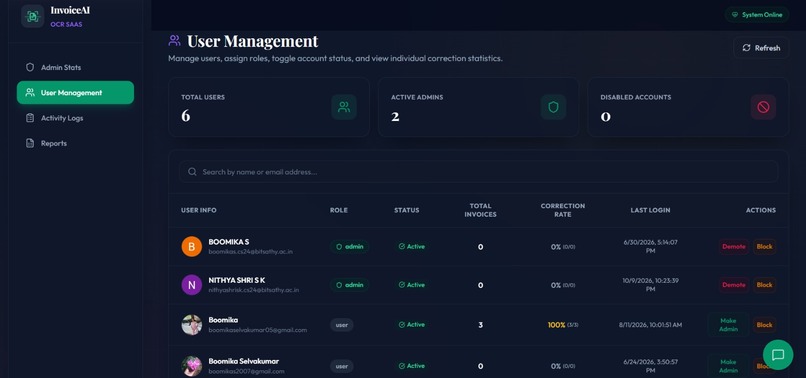Click the total invoices value 3
The height and width of the screenshot is (378, 806).
(481, 325)
